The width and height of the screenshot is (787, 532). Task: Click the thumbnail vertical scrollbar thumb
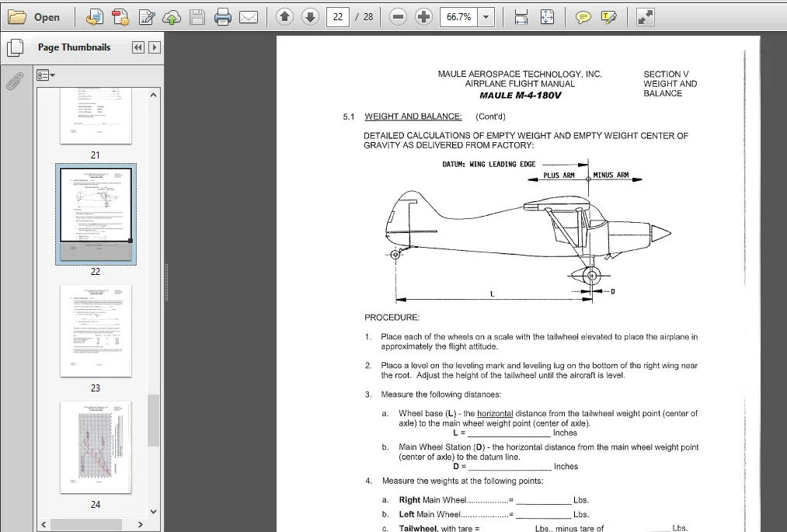(x=154, y=421)
